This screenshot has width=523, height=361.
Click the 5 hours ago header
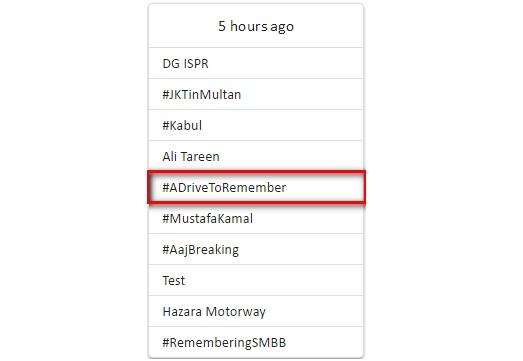(256, 26)
